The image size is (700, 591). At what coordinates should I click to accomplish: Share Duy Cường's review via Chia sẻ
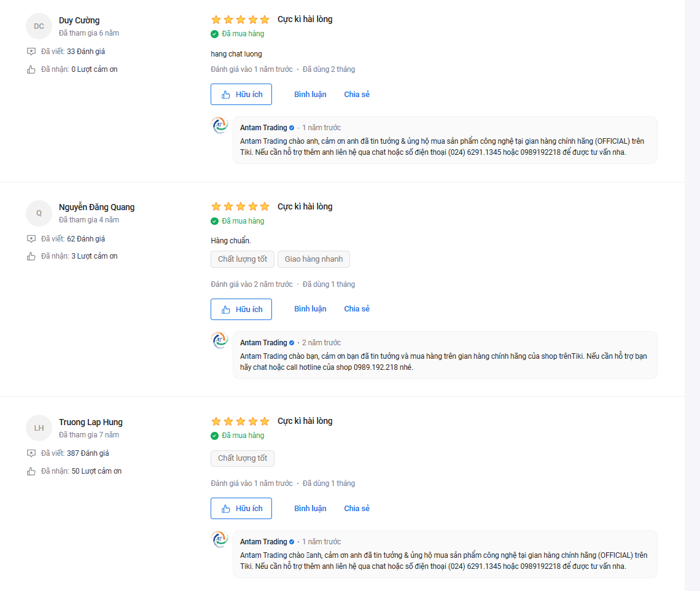(x=357, y=95)
